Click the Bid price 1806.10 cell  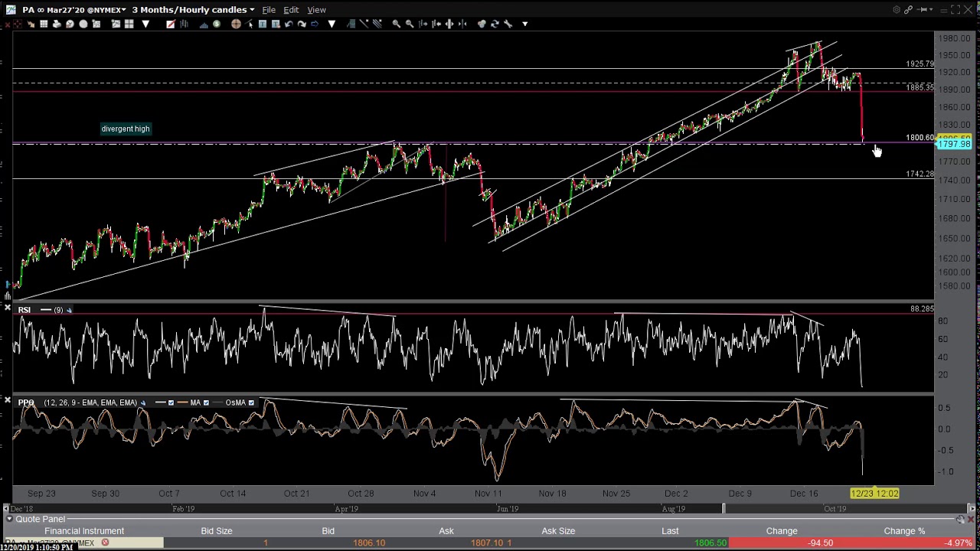pyautogui.click(x=369, y=543)
